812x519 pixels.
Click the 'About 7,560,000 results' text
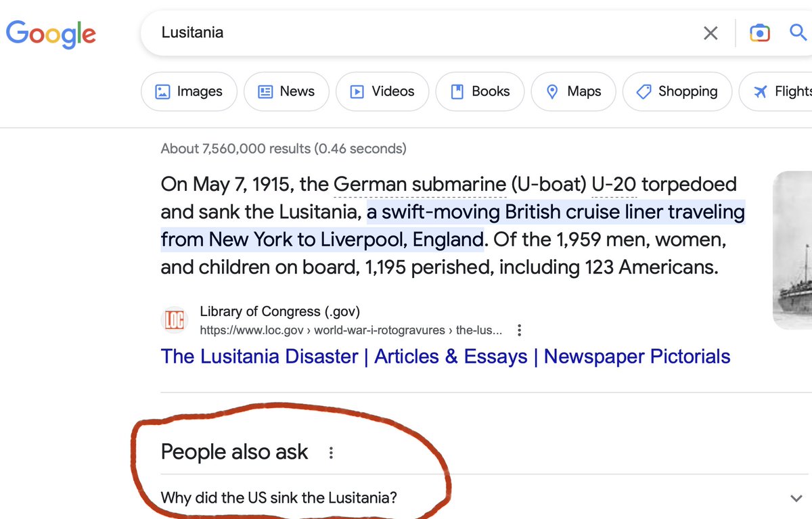[284, 148]
